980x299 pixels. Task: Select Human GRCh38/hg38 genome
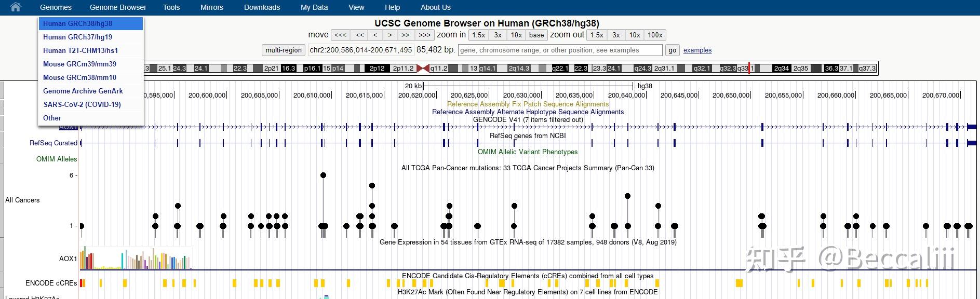pyautogui.click(x=91, y=23)
